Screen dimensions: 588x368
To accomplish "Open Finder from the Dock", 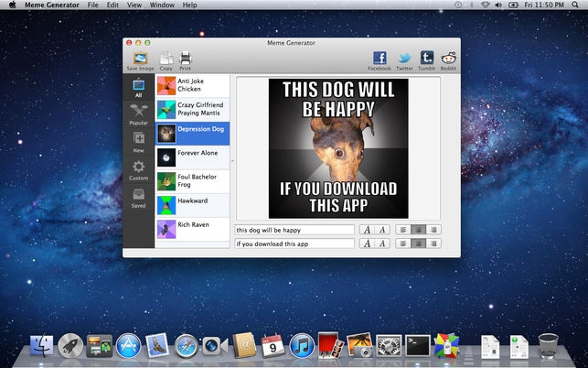I will 42,345.
